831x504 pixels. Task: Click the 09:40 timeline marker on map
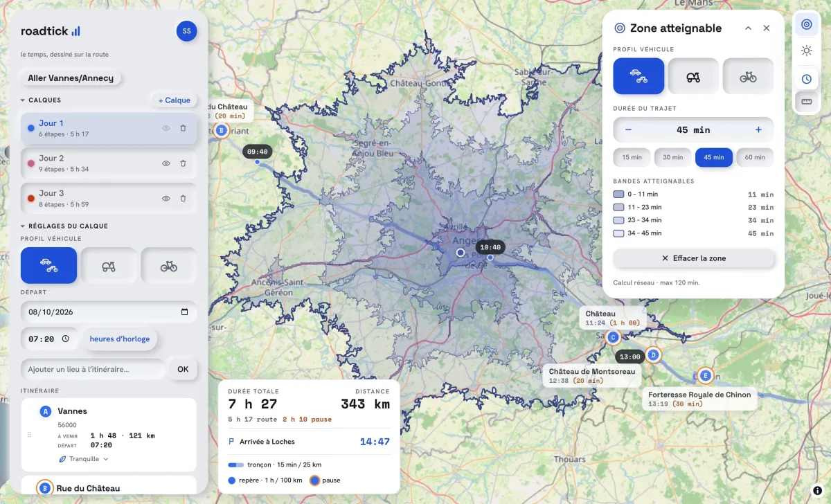coord(258,152)
